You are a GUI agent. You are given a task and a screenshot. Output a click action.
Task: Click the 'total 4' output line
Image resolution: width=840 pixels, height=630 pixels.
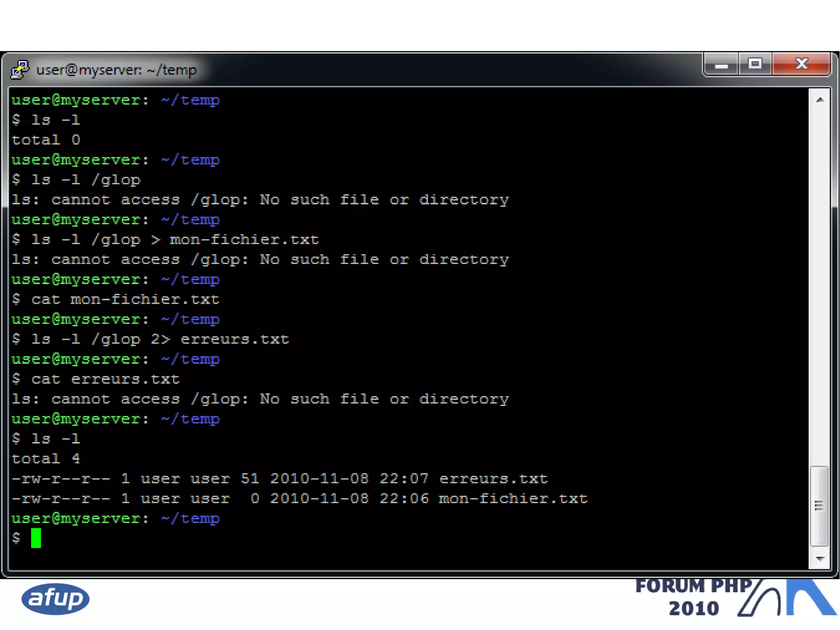coord(46,459)
